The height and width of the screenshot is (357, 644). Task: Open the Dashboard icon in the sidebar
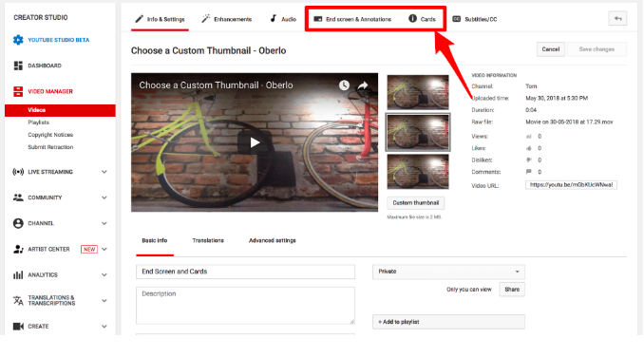(18, 66)
